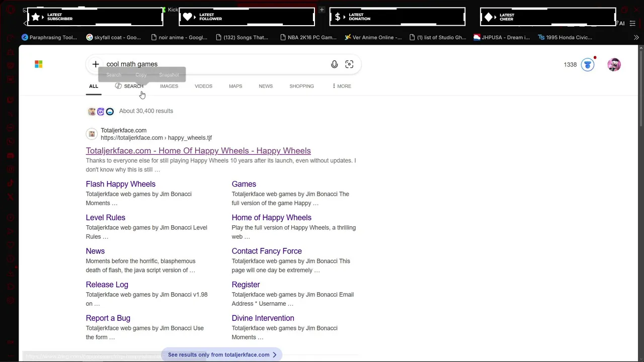The image size is (644, 362).
Task: Open the News sitelink under Level Rules
Action: 95,251
